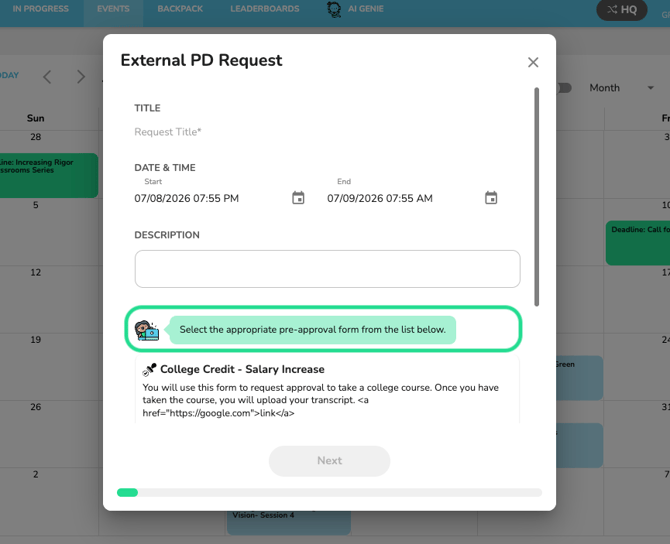This screenshot has height=544, width=670.
Task: Click the Next button
Action: pos(329,461)
